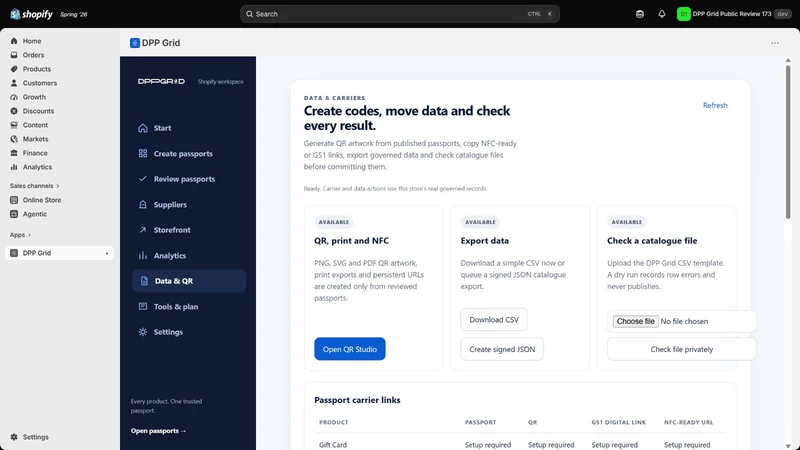Click the Growth icon in sidebar
The width and height of the screenshot is (800, 450).
(x=14, y=97)
